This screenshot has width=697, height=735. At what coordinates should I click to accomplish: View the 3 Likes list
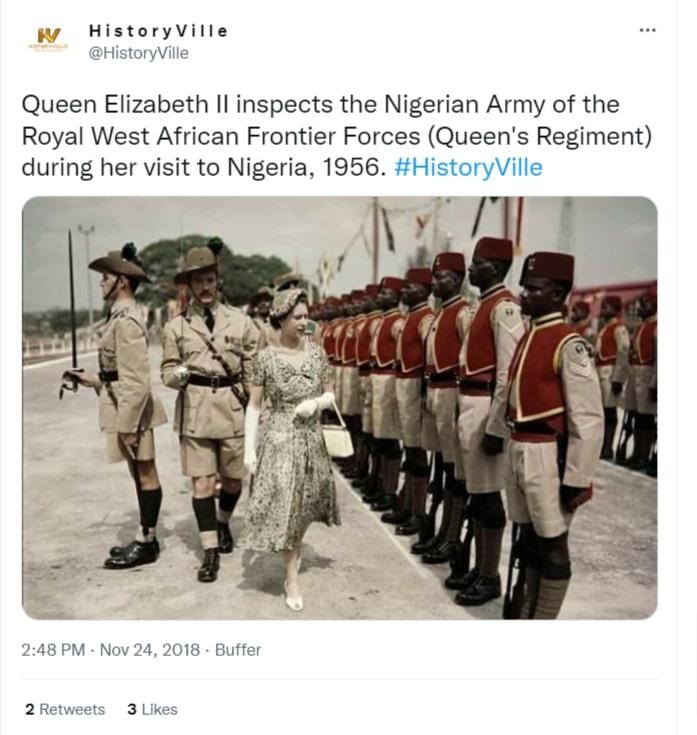[x=152, y=709]
